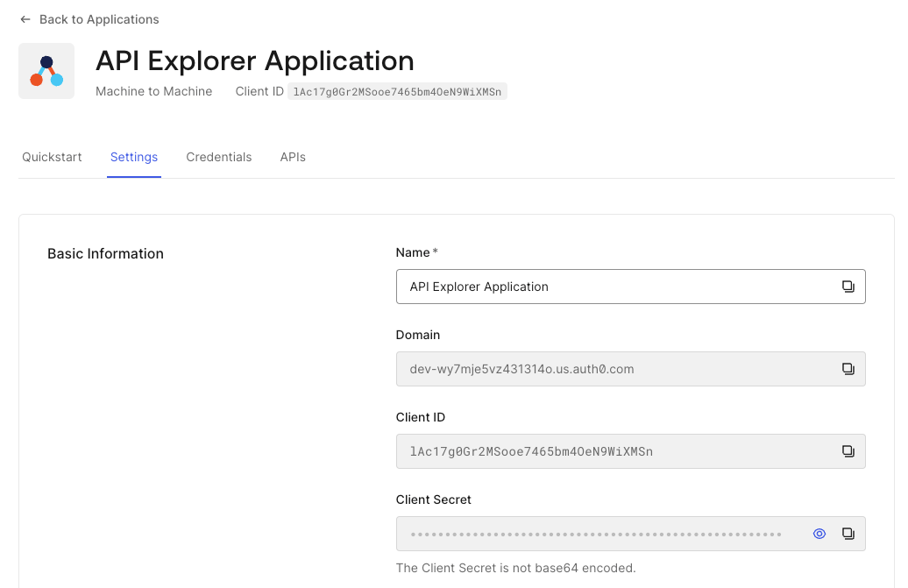Click the Basic Information heading
The width and height of the screenshot is (908, 588).
(105, 253)
